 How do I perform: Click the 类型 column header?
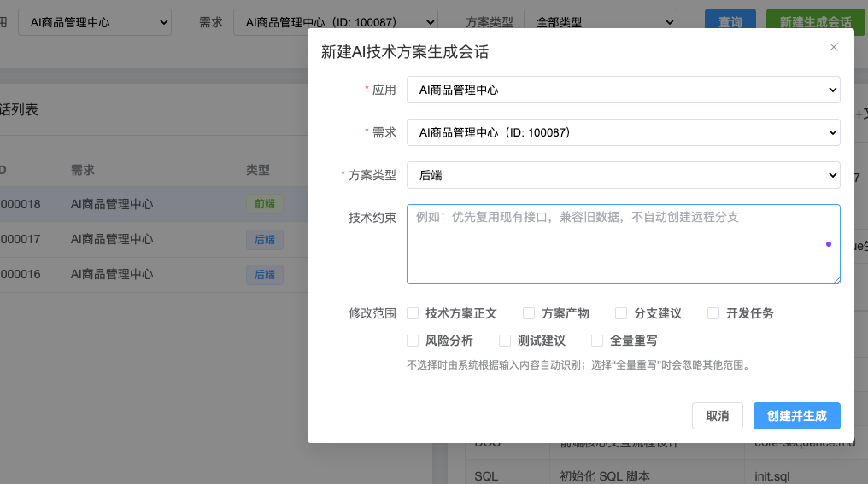pyautogui.click(x=258, y=170)
